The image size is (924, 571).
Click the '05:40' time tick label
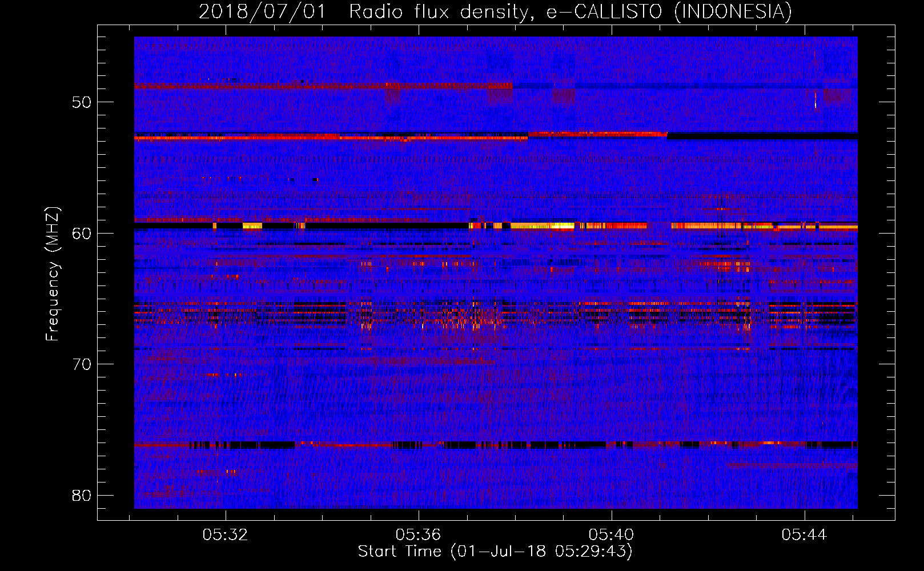[612, 535]
